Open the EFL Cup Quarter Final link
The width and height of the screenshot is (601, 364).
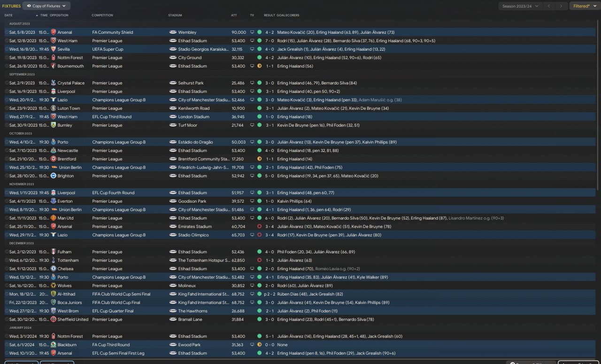point(113,311)
